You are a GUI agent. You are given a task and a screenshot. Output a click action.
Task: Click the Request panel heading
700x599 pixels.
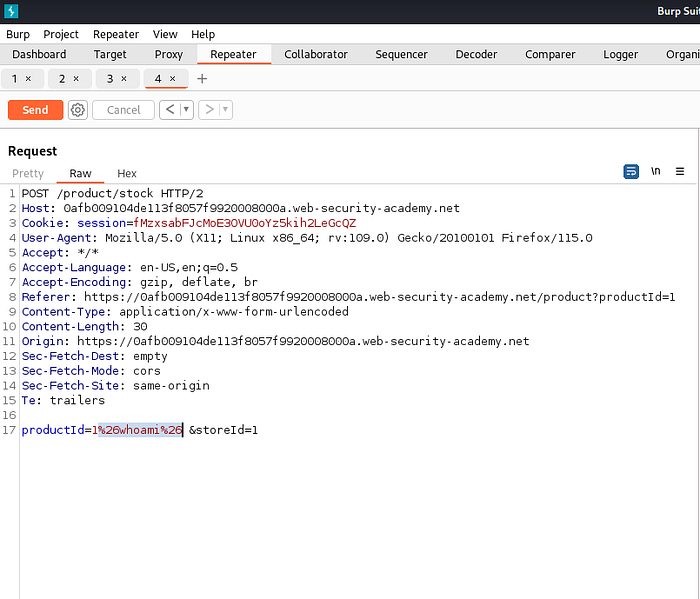(33, 151)
